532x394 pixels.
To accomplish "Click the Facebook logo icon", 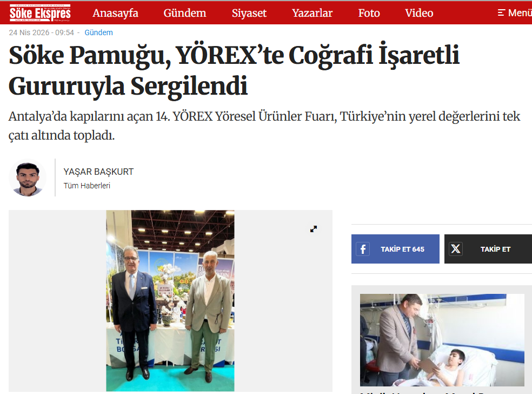I will [x=363, y=249].
